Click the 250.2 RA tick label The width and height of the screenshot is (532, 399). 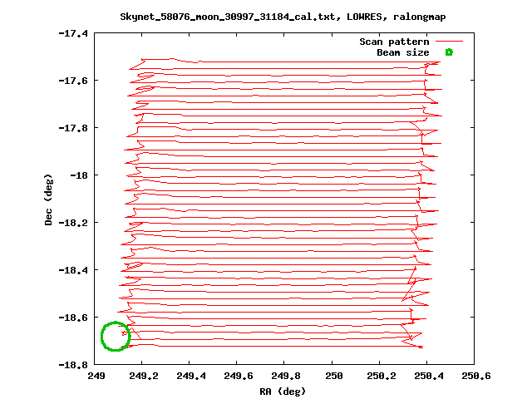tap(381, 376)
